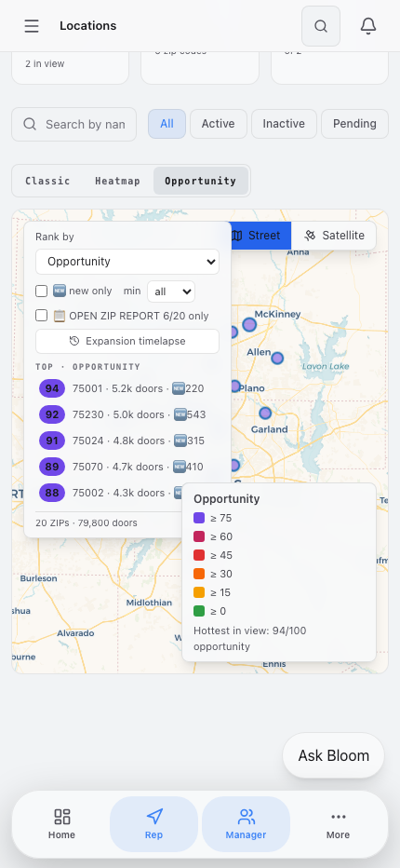Filter locations by Pending
Viewport: 400px width, 868px height.
pyautogui.click(x=354, y=124)
